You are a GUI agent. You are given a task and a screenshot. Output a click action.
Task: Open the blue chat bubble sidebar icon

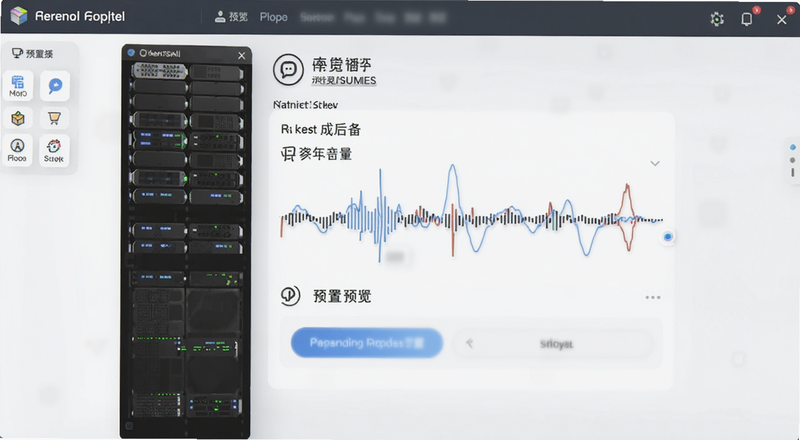[x=55, y=86]
